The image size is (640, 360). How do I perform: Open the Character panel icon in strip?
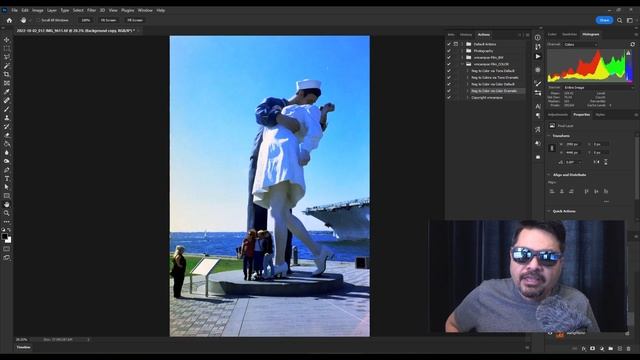coord(538,106)
